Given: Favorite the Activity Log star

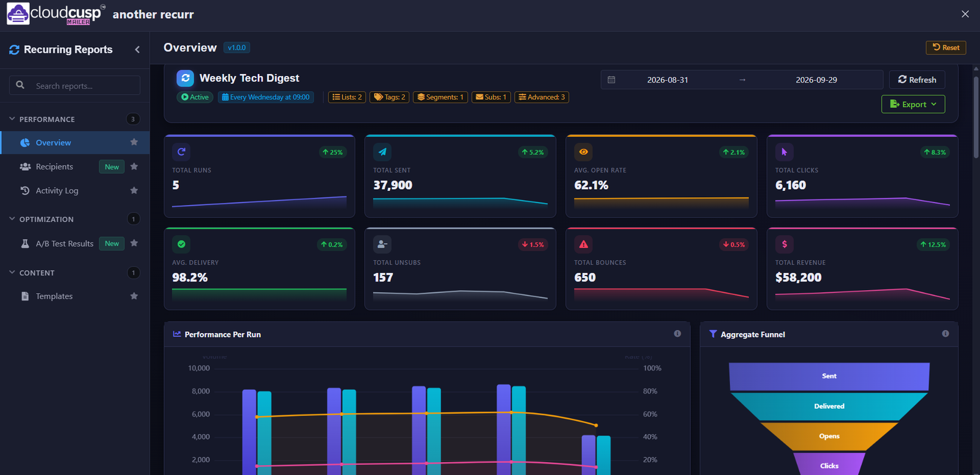Looking at the screenshot, I should 134,190.
